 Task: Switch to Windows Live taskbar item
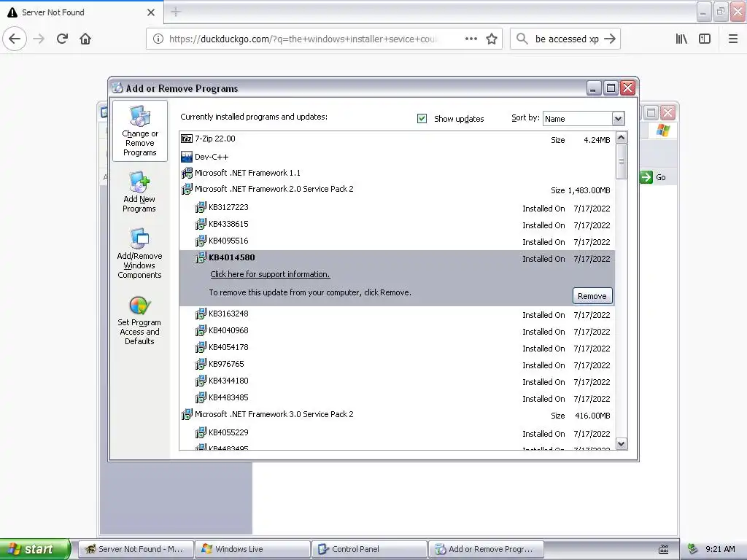pos(252,549)
